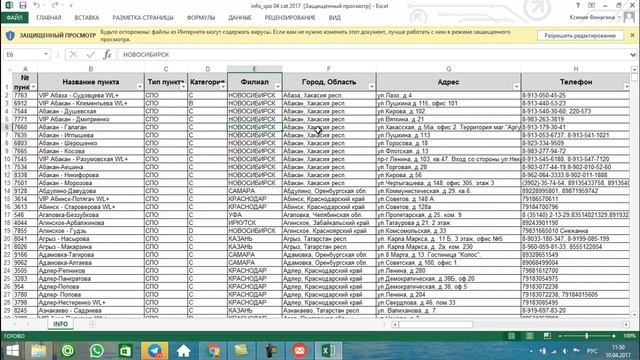Open filter dropdown for Название пункта column
Viewport: 640px width, 360px height.
tap(140, 87)
